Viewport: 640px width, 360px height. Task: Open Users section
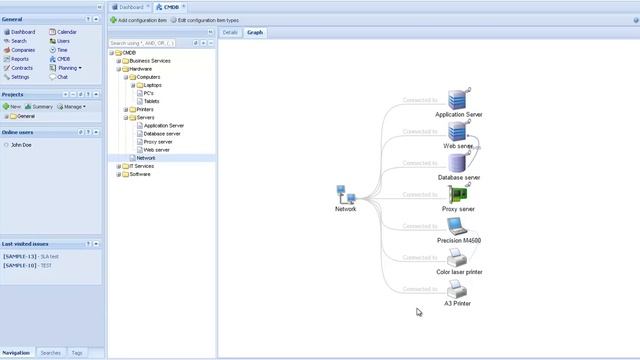pyautogui.click(x=60, y=41)
